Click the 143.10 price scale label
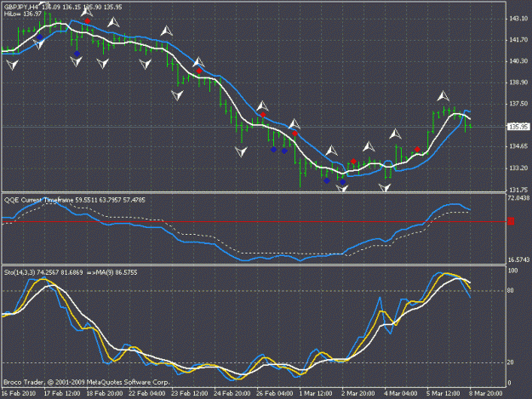Screen dimensions: 532x399 (518, 19)
